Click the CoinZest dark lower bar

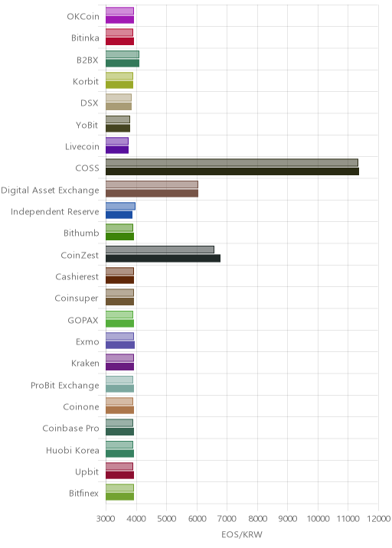163,258
